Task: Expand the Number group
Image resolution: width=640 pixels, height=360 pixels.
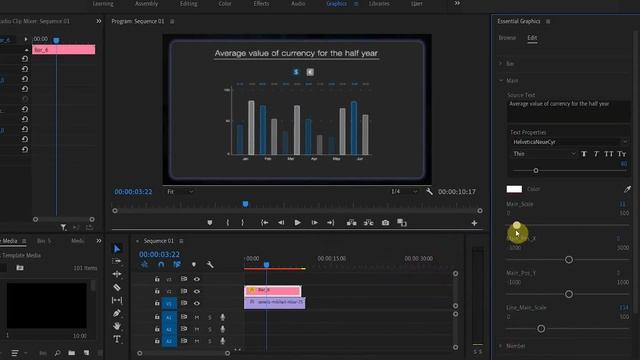Action: pos(501,346)
